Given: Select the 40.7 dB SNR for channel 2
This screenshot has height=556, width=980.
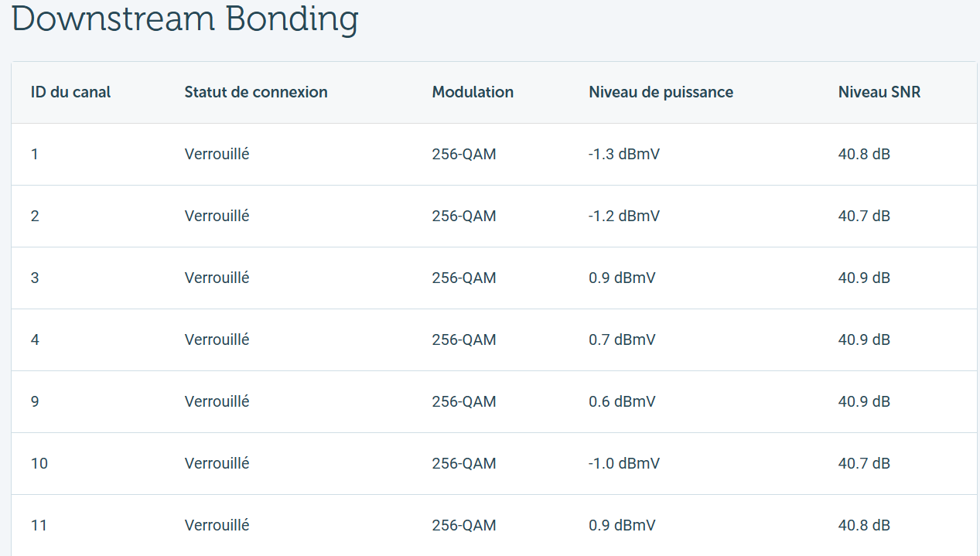Looking at the screenshot, I should pyautogui.click(x=864, y=216).
